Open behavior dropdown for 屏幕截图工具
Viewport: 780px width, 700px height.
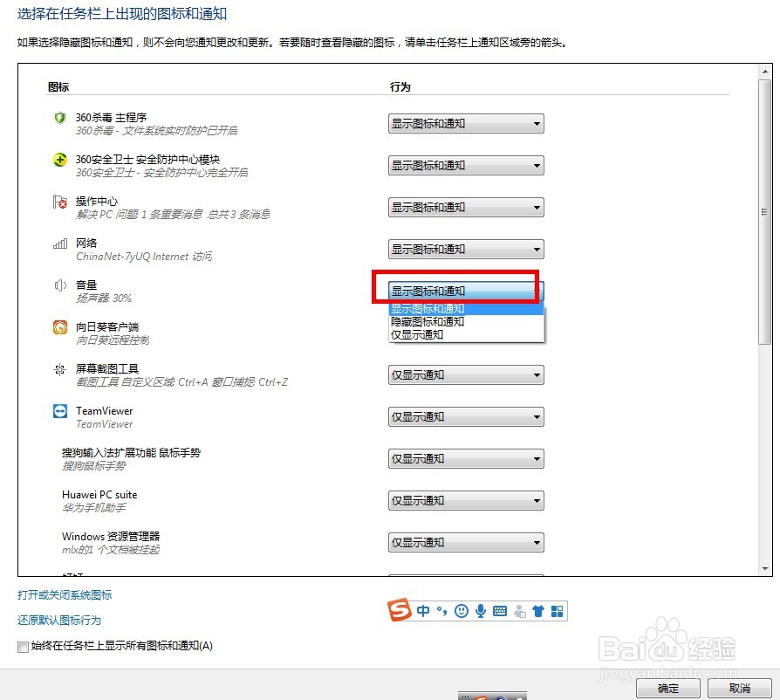point(466,374)
